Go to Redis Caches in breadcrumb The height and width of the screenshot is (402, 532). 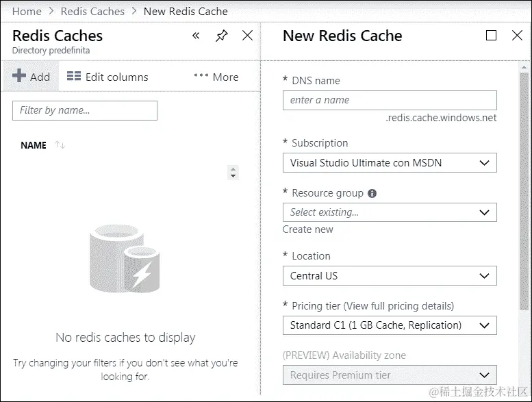point(92,11)
